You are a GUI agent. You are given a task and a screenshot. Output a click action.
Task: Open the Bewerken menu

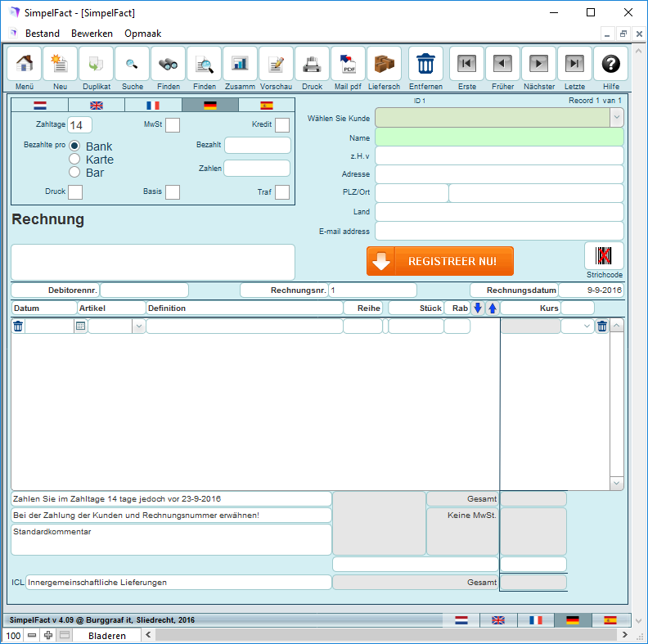tap(92, 34)
